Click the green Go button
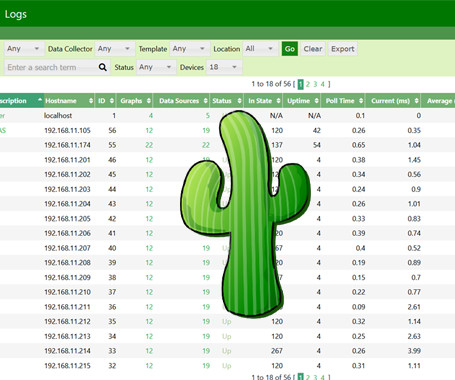 [290, 49]
